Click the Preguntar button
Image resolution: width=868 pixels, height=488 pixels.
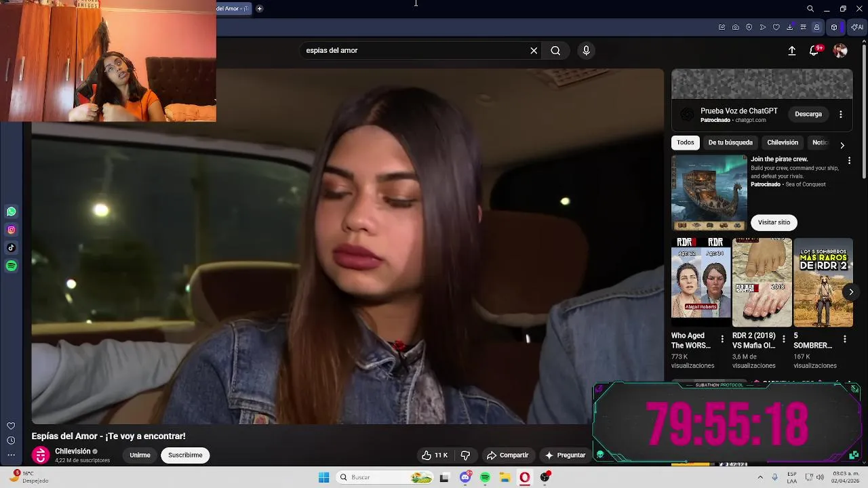click(x=565, y=455)
